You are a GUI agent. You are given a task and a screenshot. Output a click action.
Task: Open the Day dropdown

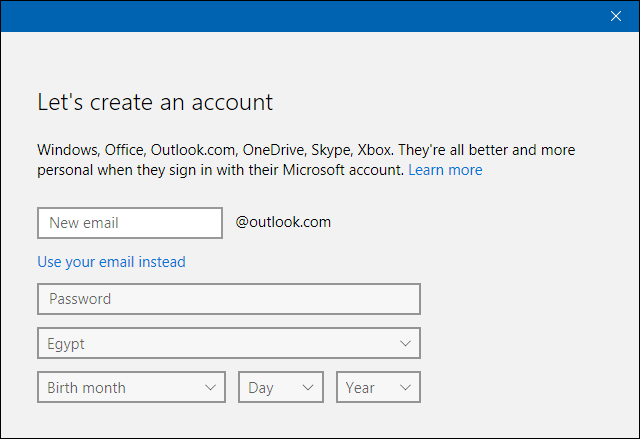[x=281, y=387]
